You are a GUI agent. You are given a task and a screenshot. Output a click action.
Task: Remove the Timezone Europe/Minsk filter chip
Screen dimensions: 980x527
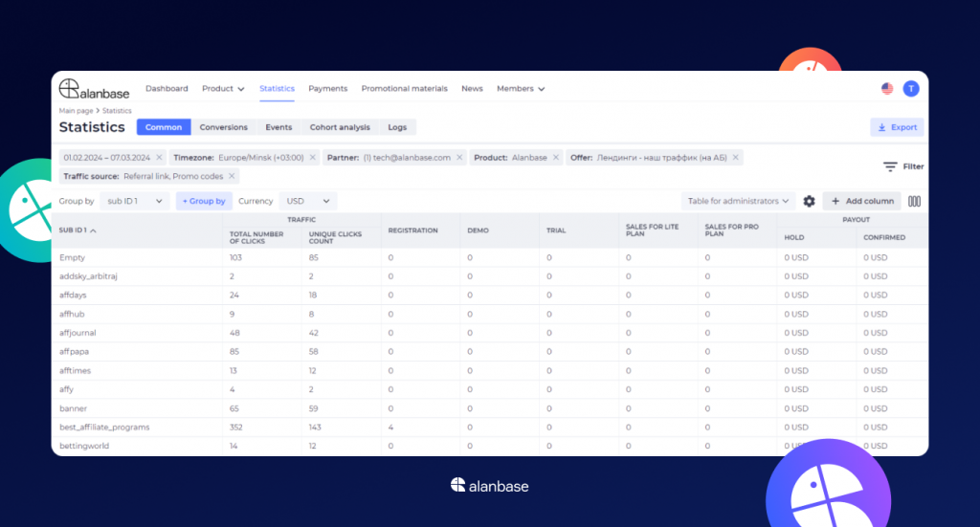point(313,158)
